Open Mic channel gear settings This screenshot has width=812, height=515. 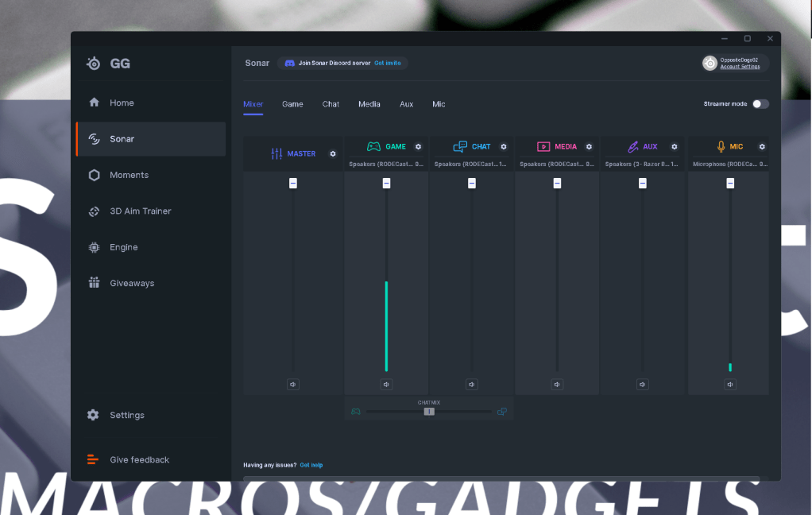pos(762,146)
